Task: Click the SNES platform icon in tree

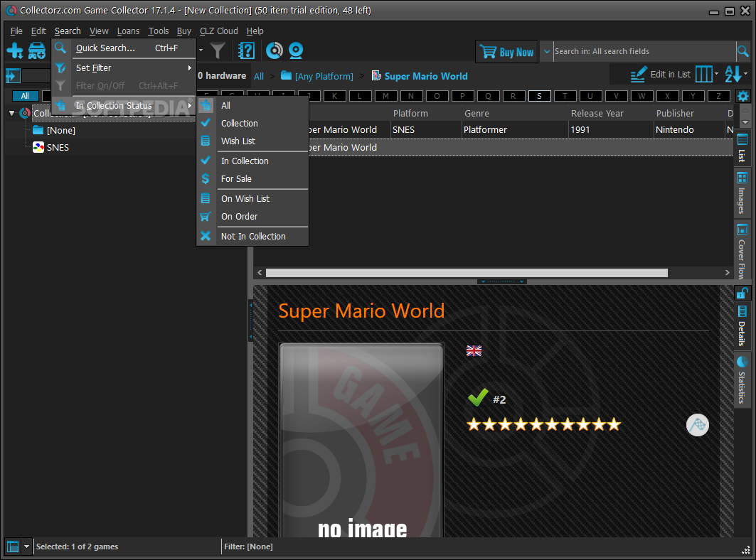Action: pyautogui.click(x=38, y=148)
